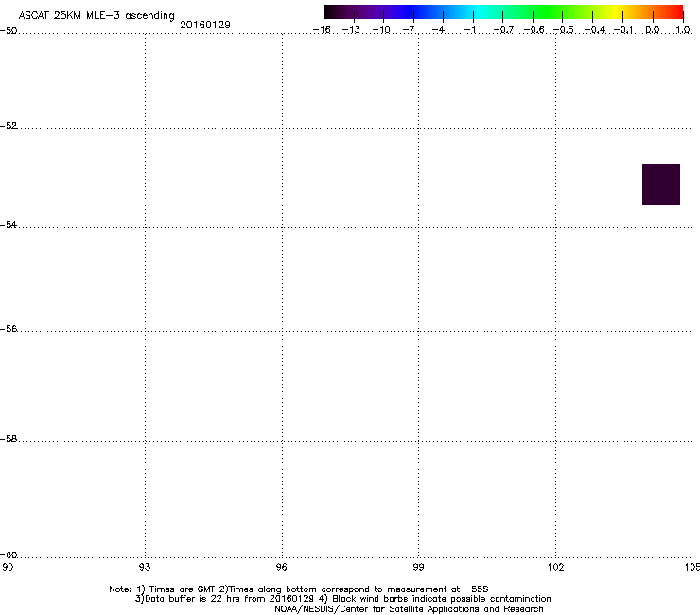The height and width of the screenshot is (615, 700).
Task: Click the longitude label 99
Action: pyautogui.click(x=418, y=567)
